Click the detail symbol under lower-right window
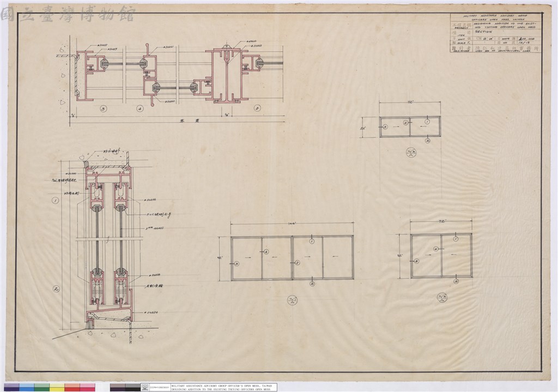The height and width of the screenshot is (392, 558). (x=442, y=298)
